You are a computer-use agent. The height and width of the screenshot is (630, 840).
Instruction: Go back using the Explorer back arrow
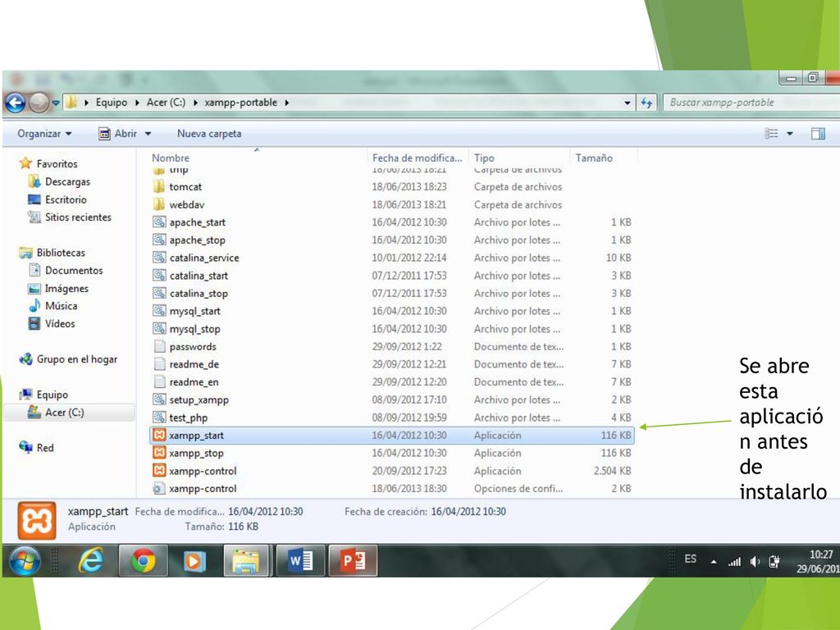pyautogui.click(x=16, y=103)
